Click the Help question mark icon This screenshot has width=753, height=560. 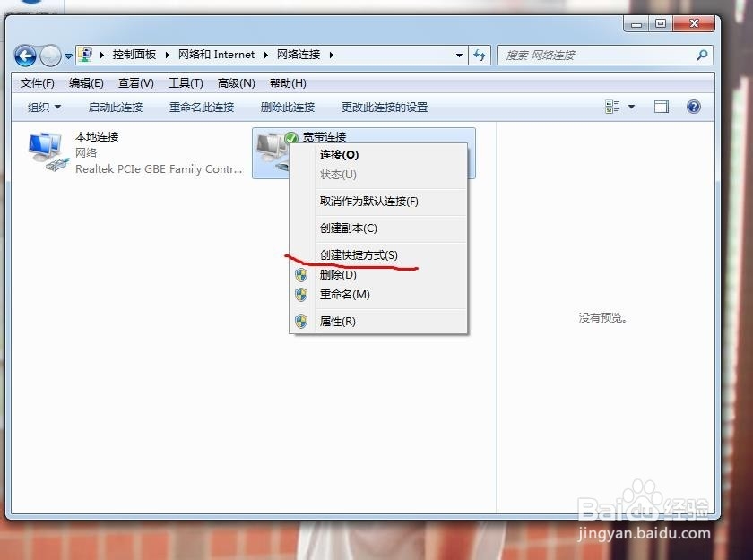coord(693,107)
